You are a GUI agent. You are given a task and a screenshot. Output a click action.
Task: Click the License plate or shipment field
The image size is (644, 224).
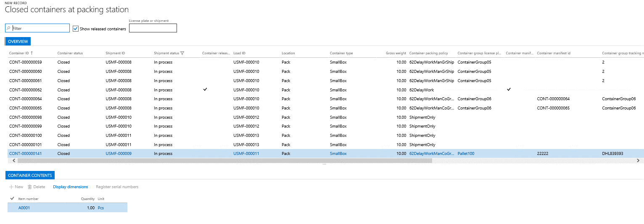point(153,28)
